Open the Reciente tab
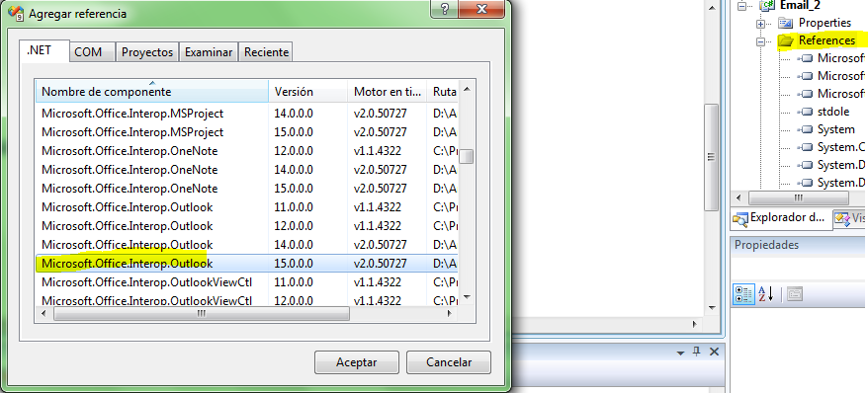Screen dimensions: 868x393 [x=266, y=52]
